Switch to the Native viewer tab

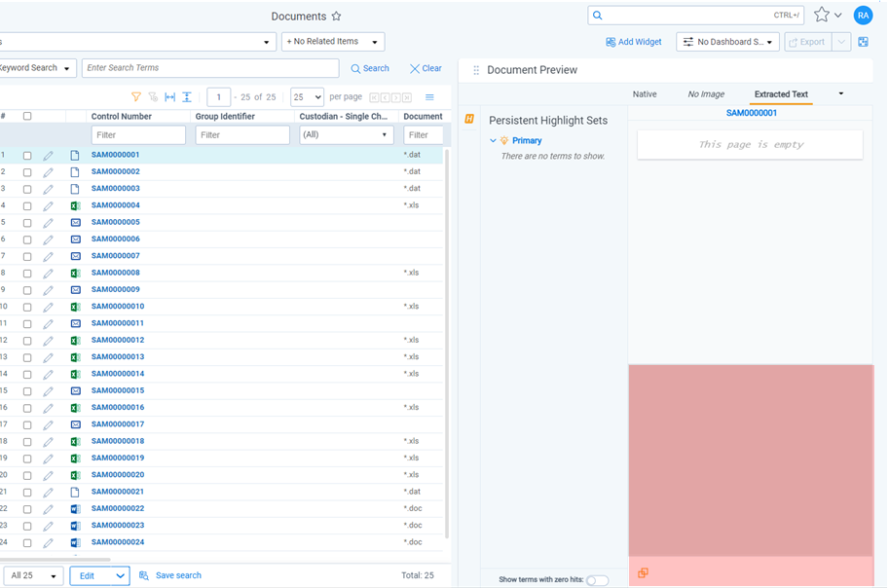645,94
